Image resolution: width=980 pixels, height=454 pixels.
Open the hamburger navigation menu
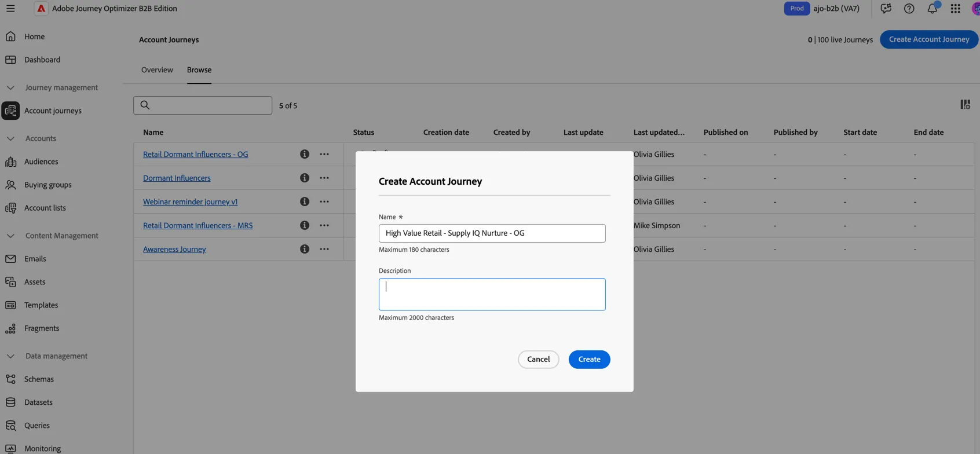pyautogui.click(x=10, y=9)
